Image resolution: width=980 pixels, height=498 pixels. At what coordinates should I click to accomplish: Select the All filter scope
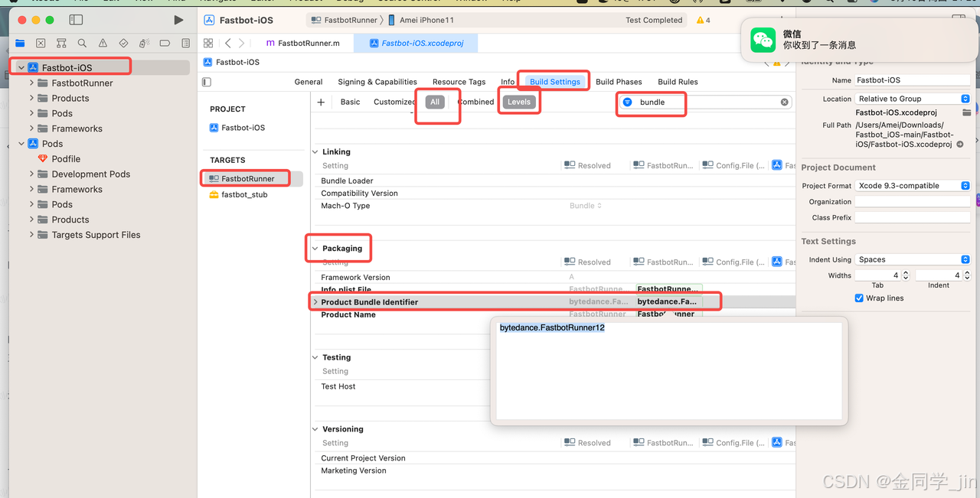(x=435, y=102)
